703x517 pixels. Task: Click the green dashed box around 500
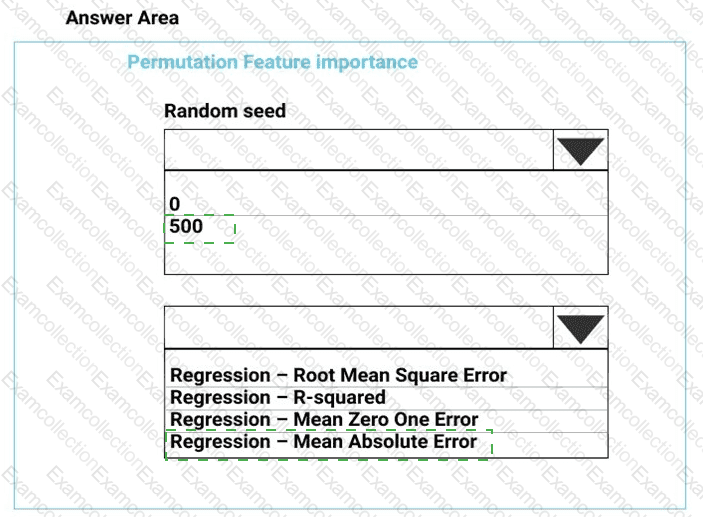click(200, 229)
